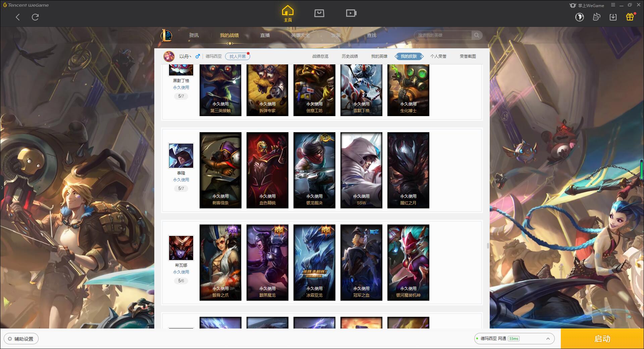Switch to 历史战绩 sub-tab
Image resolution: width=644 pixels, height=349 pixels.
pyautogui.click(x=350, y=56)
